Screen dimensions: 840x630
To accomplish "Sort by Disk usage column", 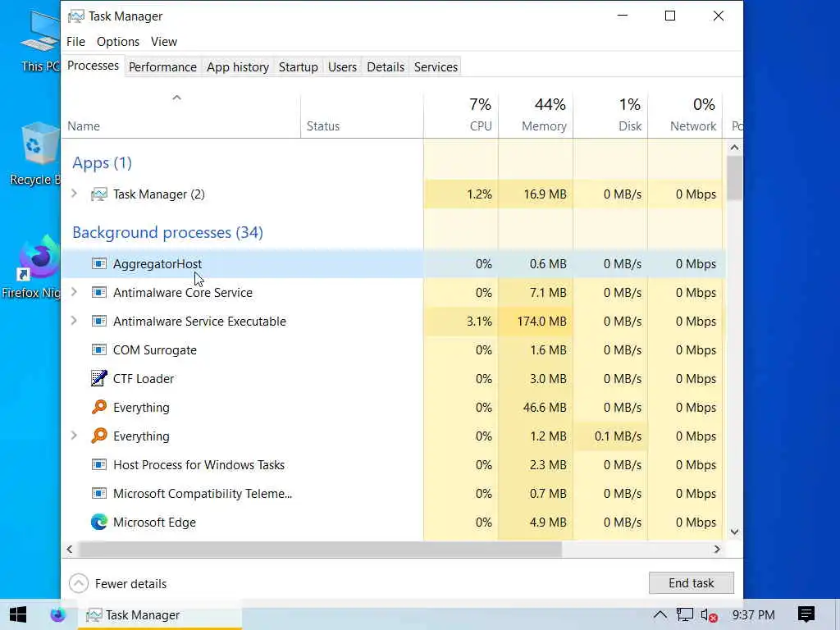I will point(610,116).
